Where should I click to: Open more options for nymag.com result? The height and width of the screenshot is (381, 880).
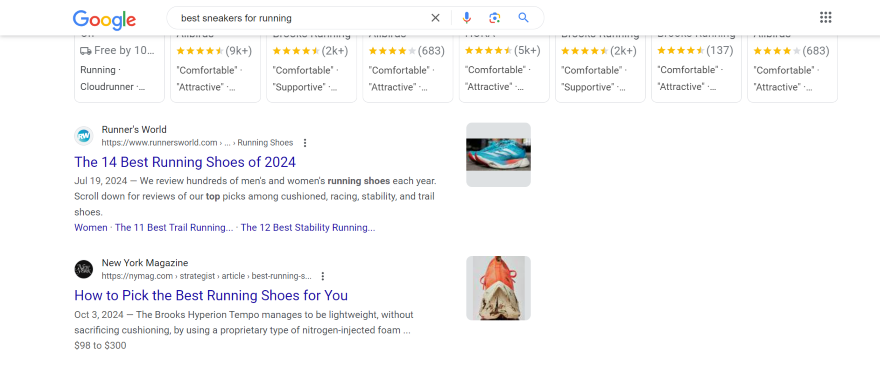(323, 277)
